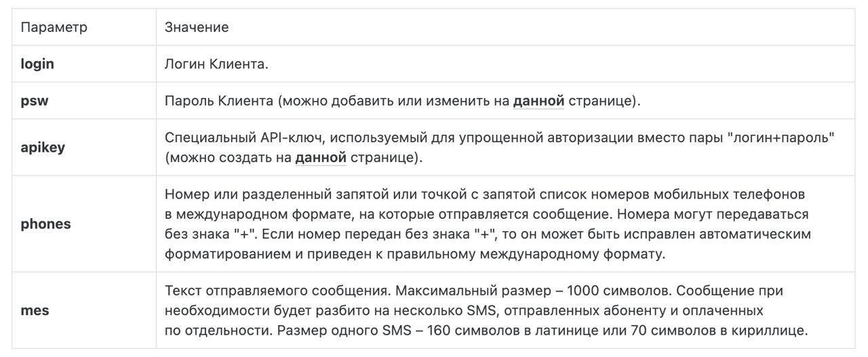Select the 'mes' parameter name
The image size is (868, 357).
(x=35, y=311)
